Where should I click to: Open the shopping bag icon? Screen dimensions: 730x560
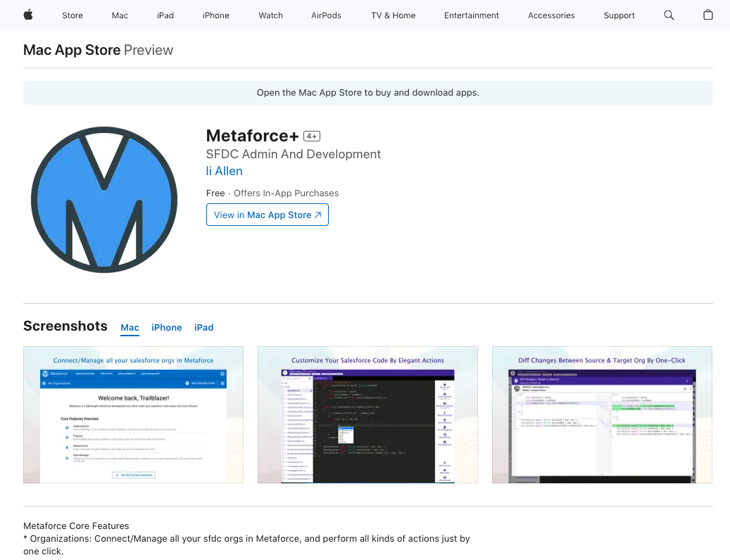pyautogui.click(x=707, y=15)
